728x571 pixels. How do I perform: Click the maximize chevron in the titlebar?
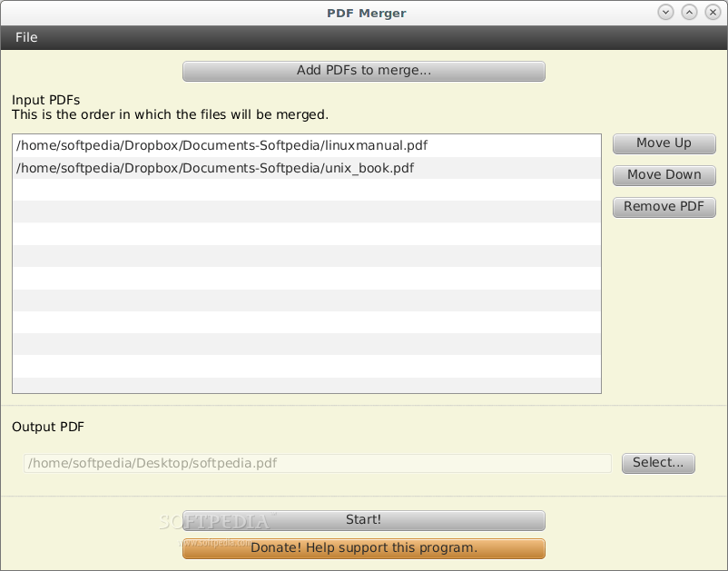pyautogui.click(x=688, y=12)
